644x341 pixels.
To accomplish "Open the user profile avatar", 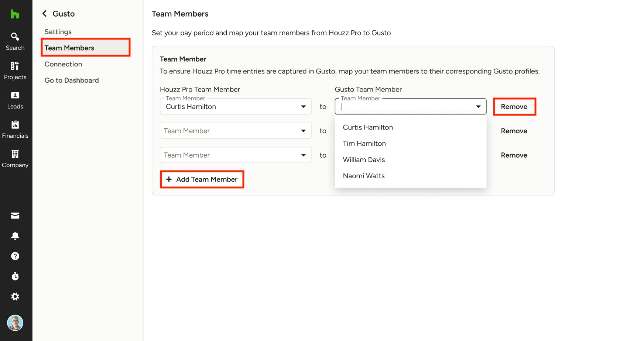I will click(15, 323).
